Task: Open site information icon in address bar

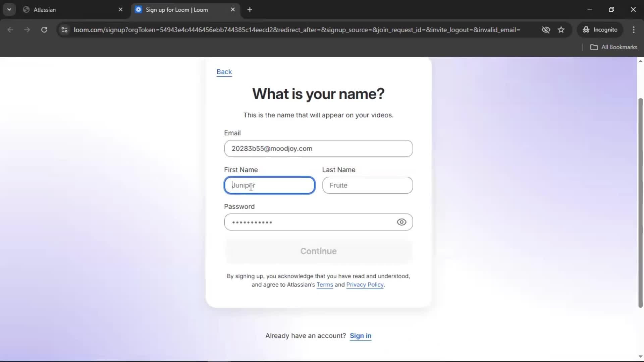Action: tap(64, 30)
